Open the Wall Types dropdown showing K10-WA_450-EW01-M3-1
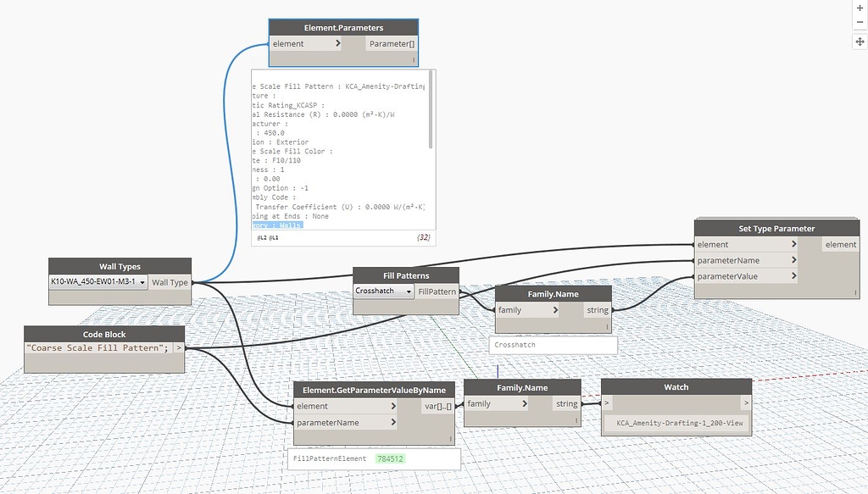Screen dimensions: 868x494 (x=141, y=282)
